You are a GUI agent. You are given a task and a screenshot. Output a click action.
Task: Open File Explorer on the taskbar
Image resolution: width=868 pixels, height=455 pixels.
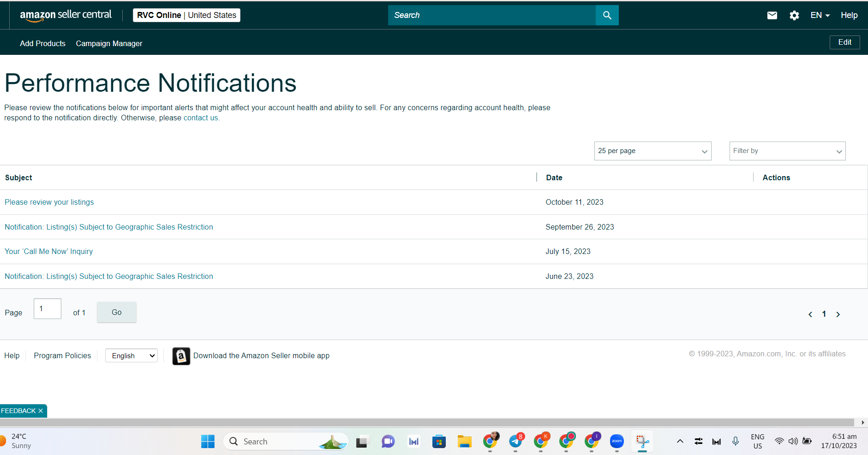(464, 442)
